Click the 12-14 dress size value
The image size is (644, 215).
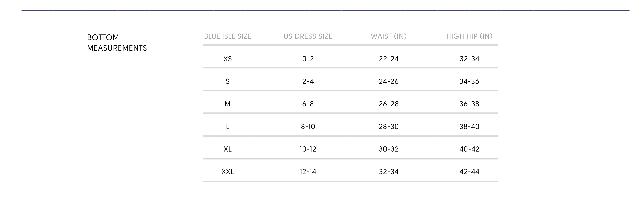(308, 172)
